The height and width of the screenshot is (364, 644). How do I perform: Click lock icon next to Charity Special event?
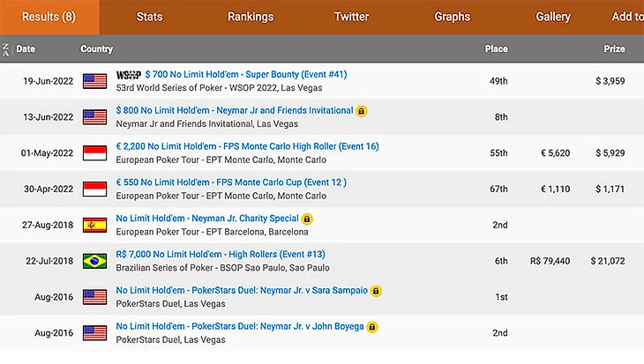point(307,219)
